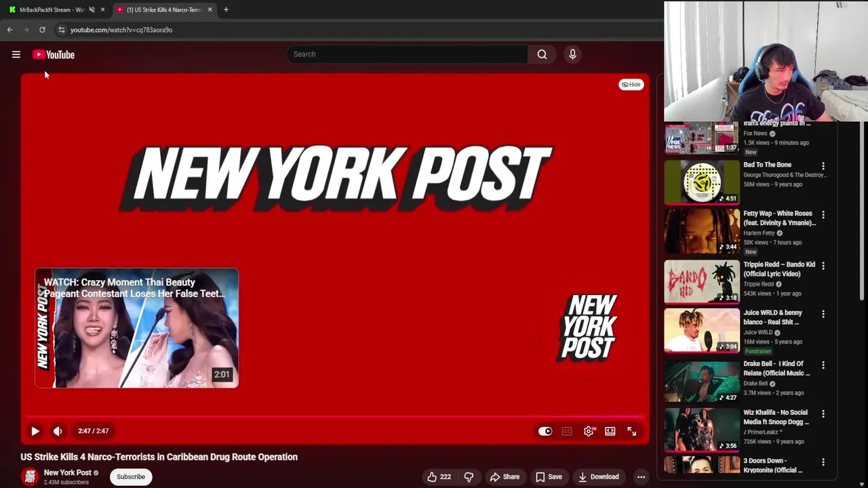Open Bad To The Bone video thumbnail
Viewport: 868px width, 488px height.
pos(702,182)
